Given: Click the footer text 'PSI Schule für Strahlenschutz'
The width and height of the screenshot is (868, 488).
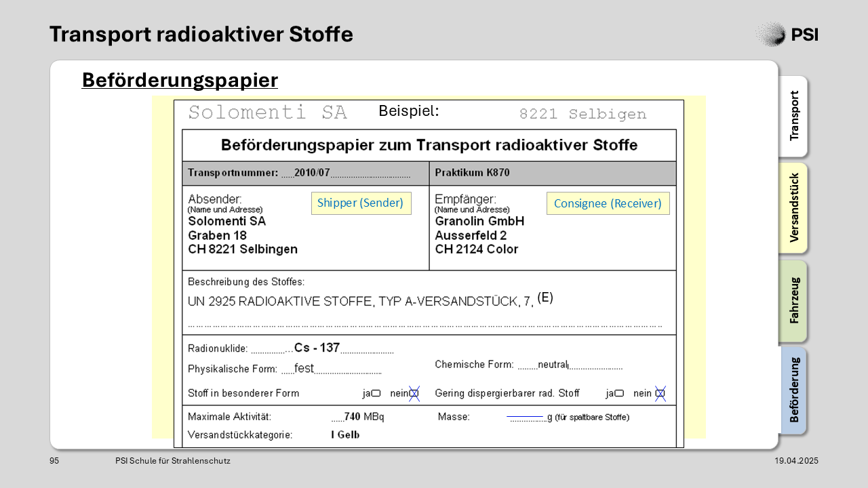Looking at the screenshot, I should click(173, 461).
